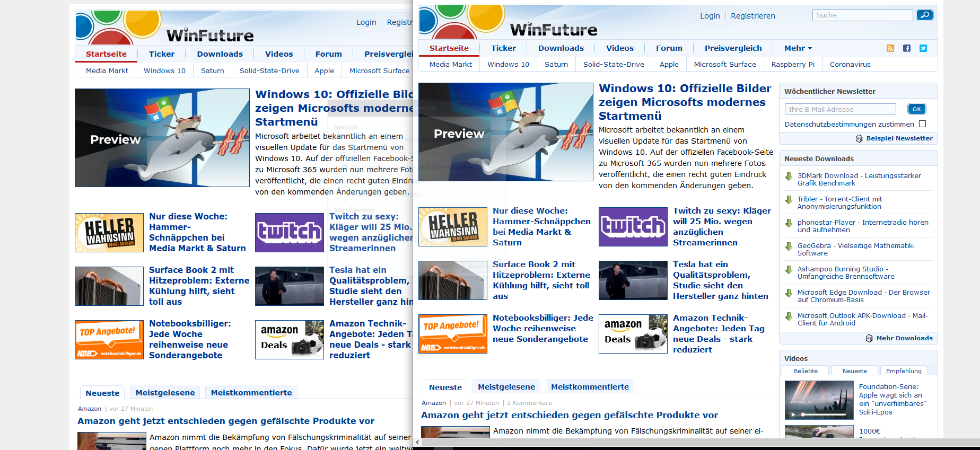The height and width of the screenshot is (450, 980).
Task: Open Preisvergleich in right window navigation
Action: pos(733,48)
